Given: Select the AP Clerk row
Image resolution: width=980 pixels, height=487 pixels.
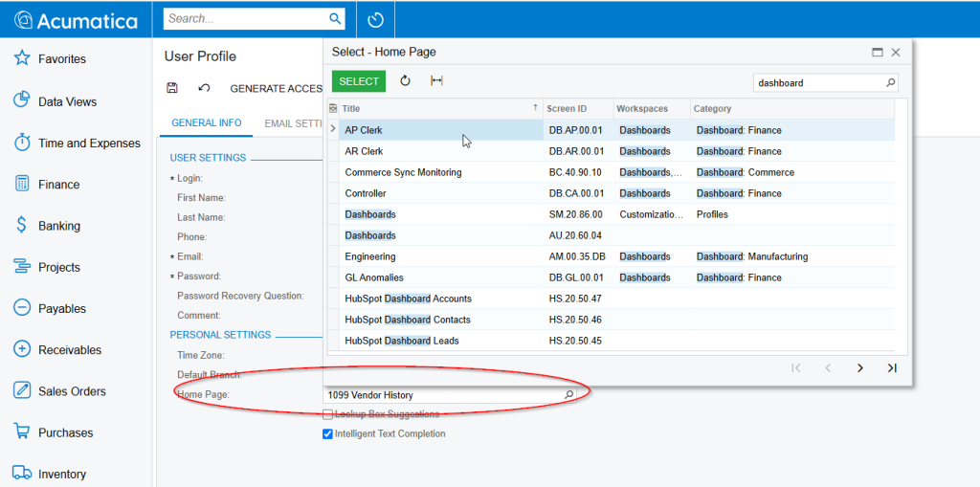Looking at the screenshot, I should click(x=612, y=130).
